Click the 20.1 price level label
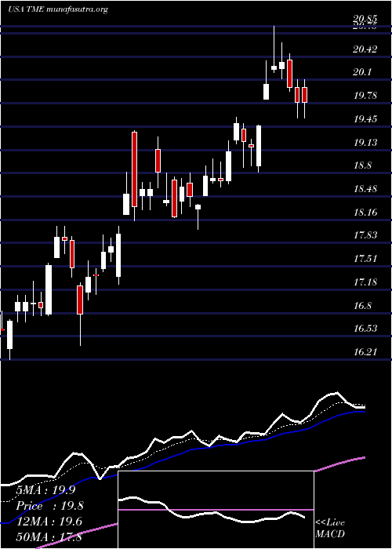Image resolution: width=392 pixels, height=549 pixels. click(x=362, y=72)
